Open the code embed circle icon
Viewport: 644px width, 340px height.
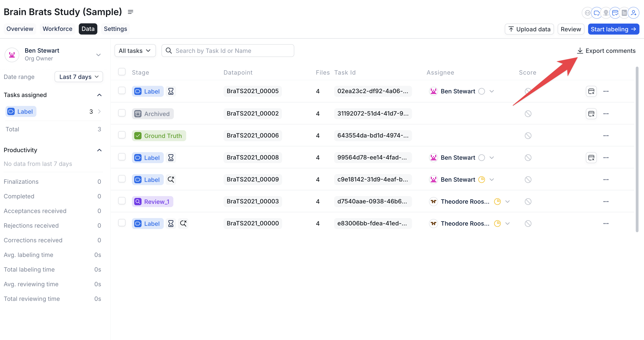pyautogui.click(x=587, y=13)
